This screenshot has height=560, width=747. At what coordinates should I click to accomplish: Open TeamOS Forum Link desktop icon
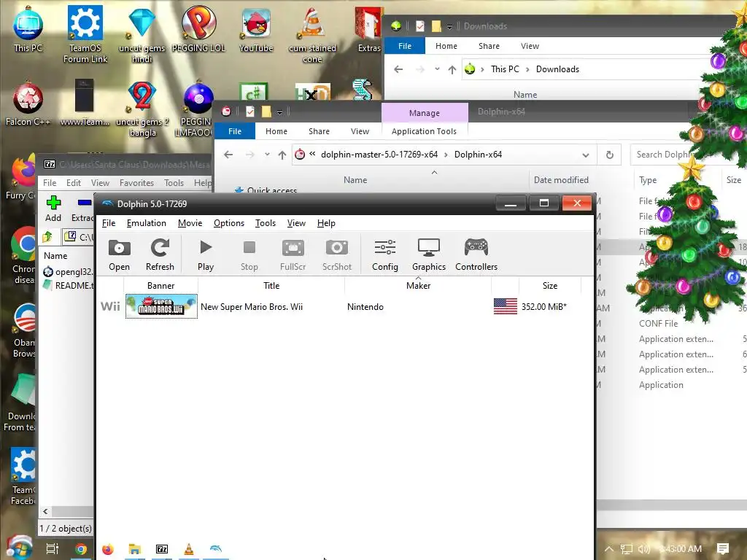click(85, 33)
